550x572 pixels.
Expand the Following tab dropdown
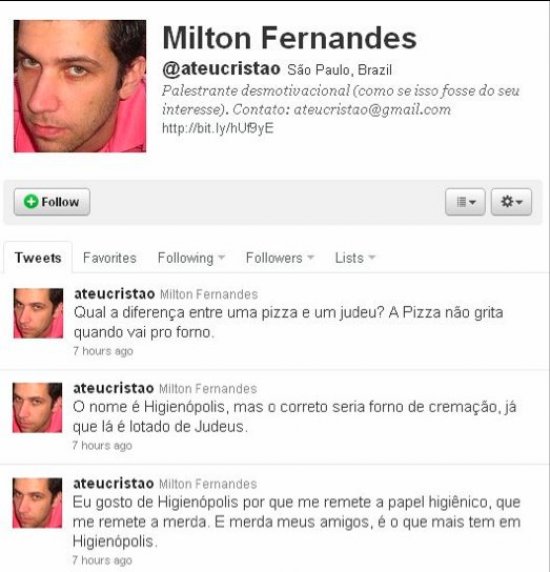click(191, 258)
